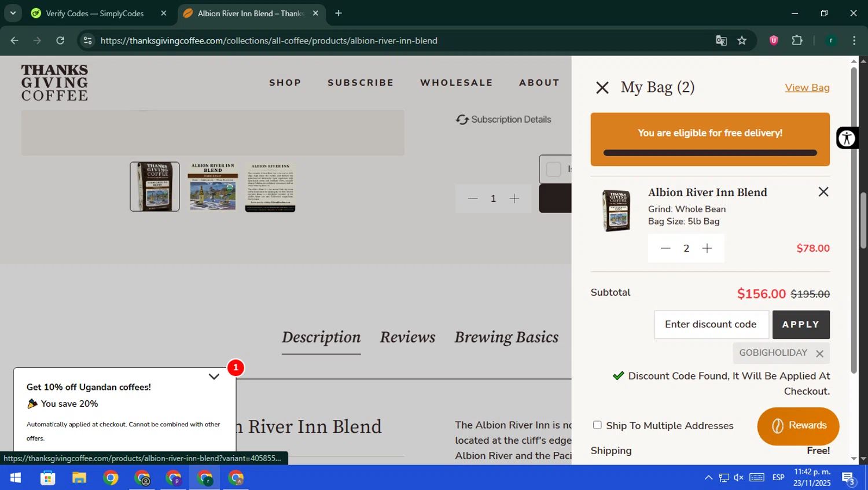Open Microsoft Store from taskbar
The height and width of the screenshot is (490, 868).
[x=47, y=478]
